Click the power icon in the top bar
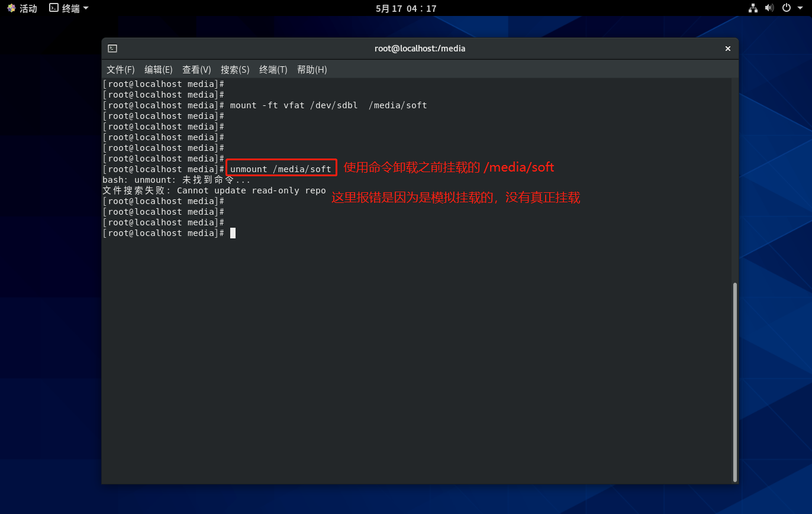The image size is (812, 514). [x=786, y=8]
